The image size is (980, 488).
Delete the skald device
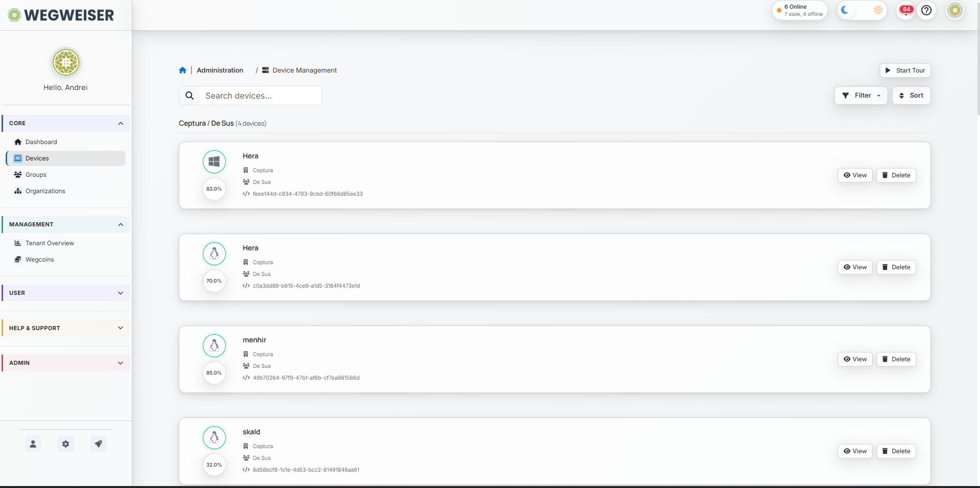[896, 451]
